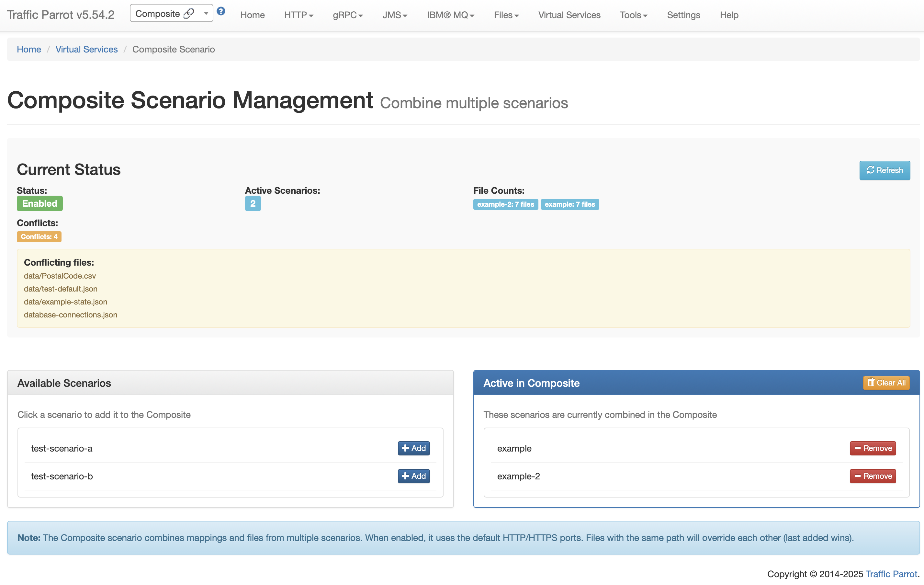The width and height of the screenshot is (924, 585).
Task: Open the Composite scenario selector dropdown
Action: (x=171, y=13)
